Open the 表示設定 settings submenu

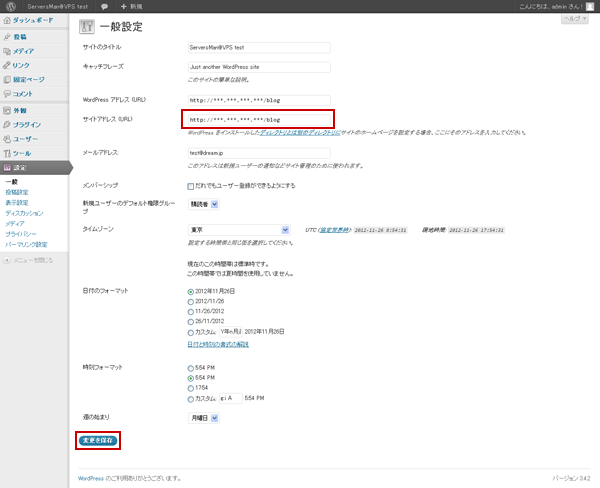(x=17, y=202)
